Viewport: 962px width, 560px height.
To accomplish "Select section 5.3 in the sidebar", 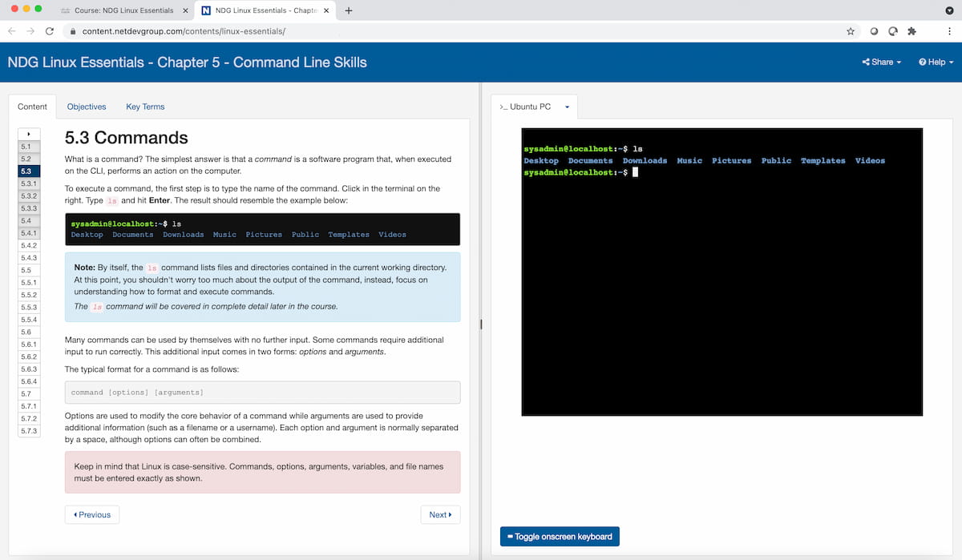I will [x=28, y=171].
